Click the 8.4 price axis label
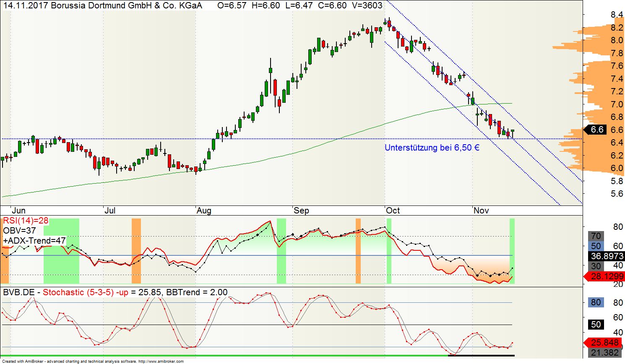Image resolution: width=625 pixels, height=364 pixels. 617,15
